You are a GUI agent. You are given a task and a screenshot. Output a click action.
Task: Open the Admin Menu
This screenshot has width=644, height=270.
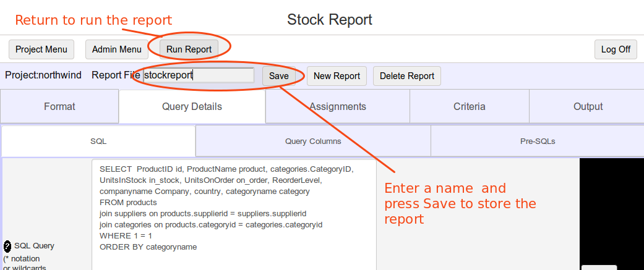coord(117,49)
